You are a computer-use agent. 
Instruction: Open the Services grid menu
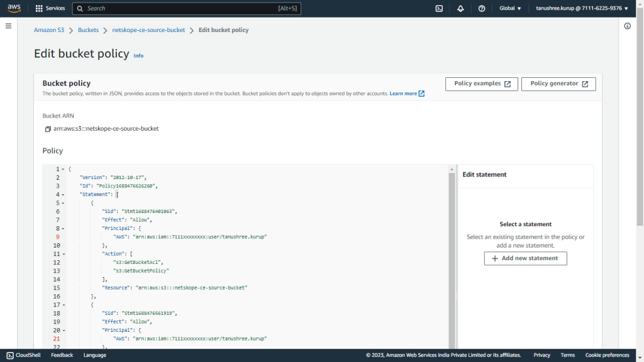[x=39, y=8]
